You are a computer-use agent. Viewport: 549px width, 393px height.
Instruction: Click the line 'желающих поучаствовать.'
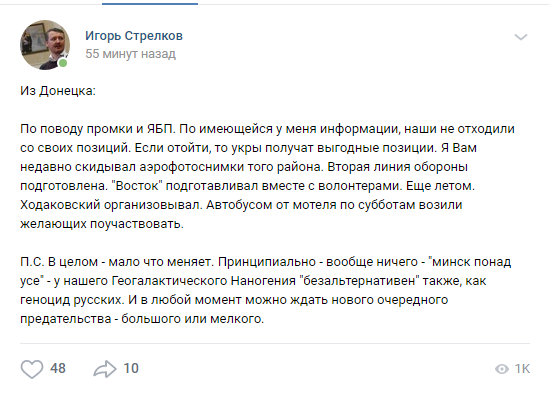point(102,224)
